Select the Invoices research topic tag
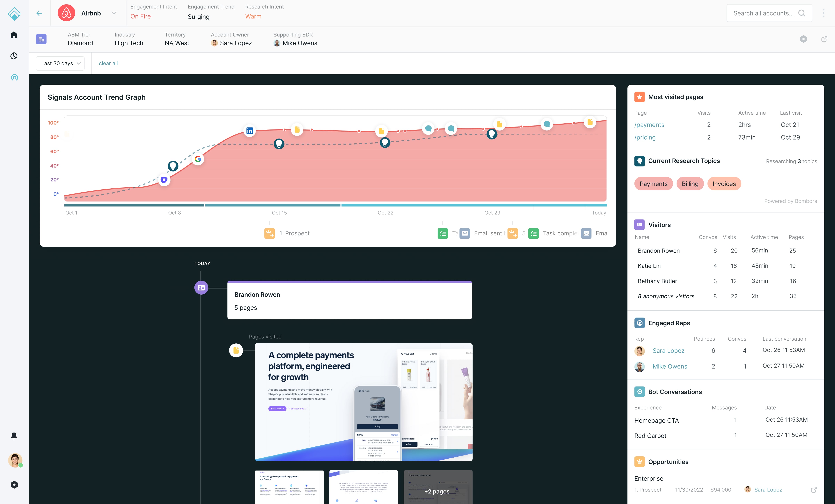The width and height of the screenshot is (835, 504). click(724, 184)
